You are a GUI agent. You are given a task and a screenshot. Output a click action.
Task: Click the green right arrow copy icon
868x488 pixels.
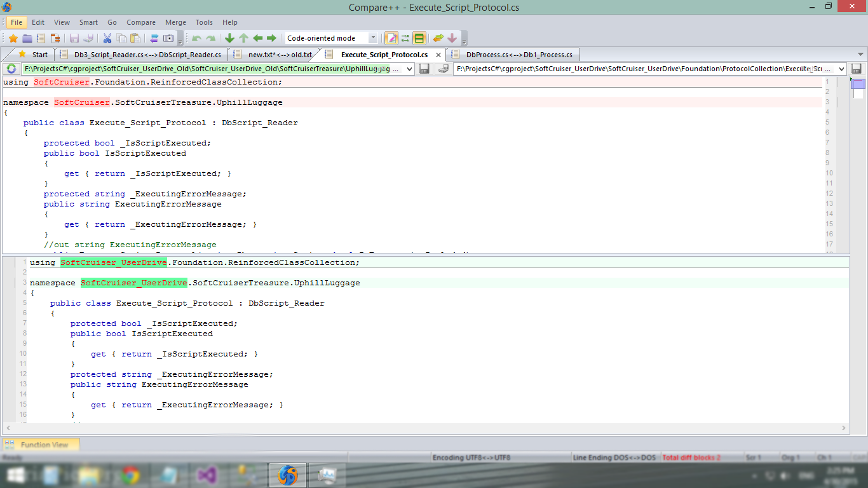(x=272, y=38)
